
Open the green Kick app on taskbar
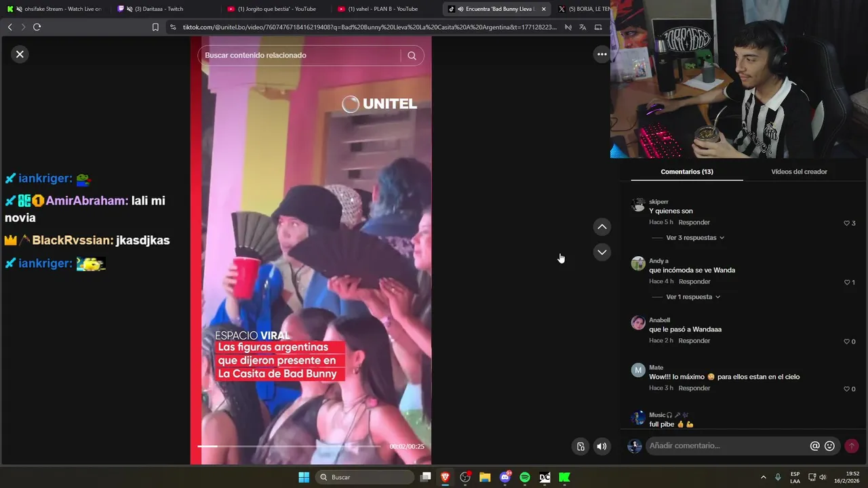click(x=564, y=477)
